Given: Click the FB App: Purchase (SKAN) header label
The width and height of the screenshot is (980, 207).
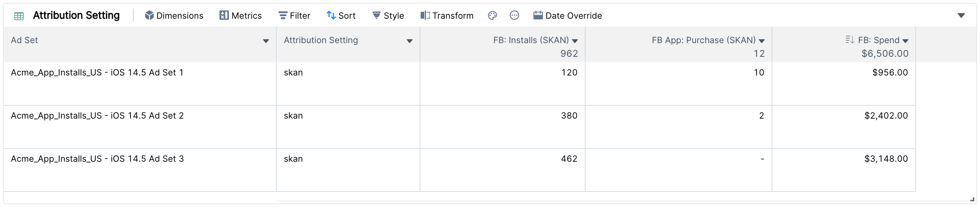Looking at the screenshot, I should (x=703, y=40).
